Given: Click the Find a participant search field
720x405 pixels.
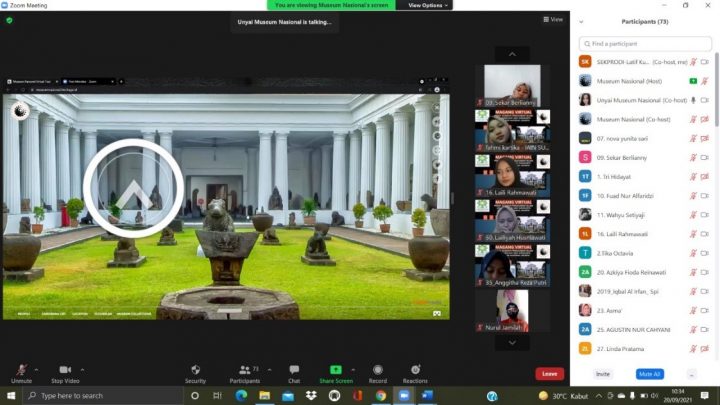Looking at the screenshot, I should pyautogui.click(x=645, y=44).
